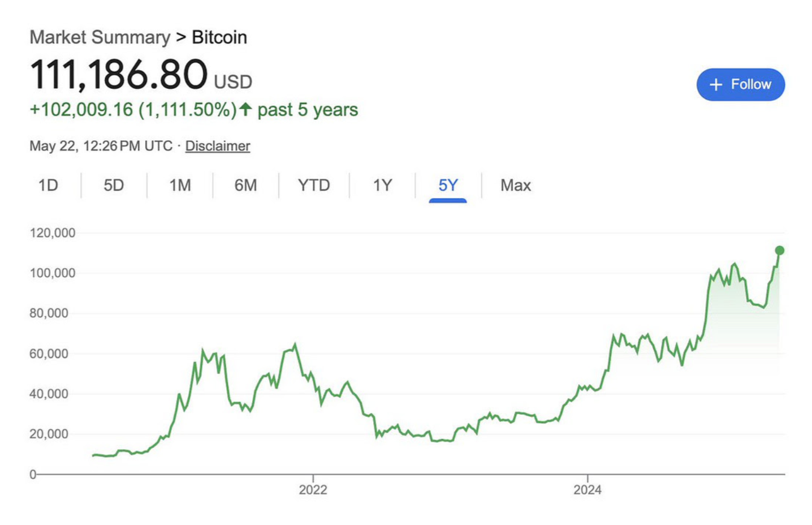The height and width of the screenshot is (525, 812).
Task: Click the 111,186.80 price value
Action: click(x=119, y=75)
